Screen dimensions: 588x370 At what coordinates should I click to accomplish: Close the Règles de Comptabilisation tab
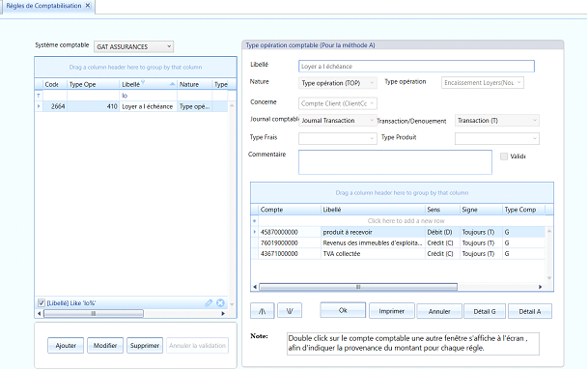[88, 5]
